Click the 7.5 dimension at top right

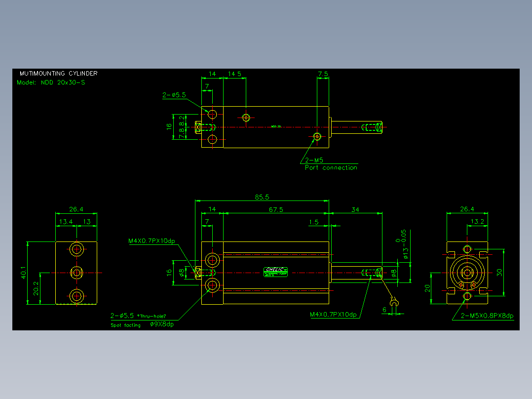[323, 74]
